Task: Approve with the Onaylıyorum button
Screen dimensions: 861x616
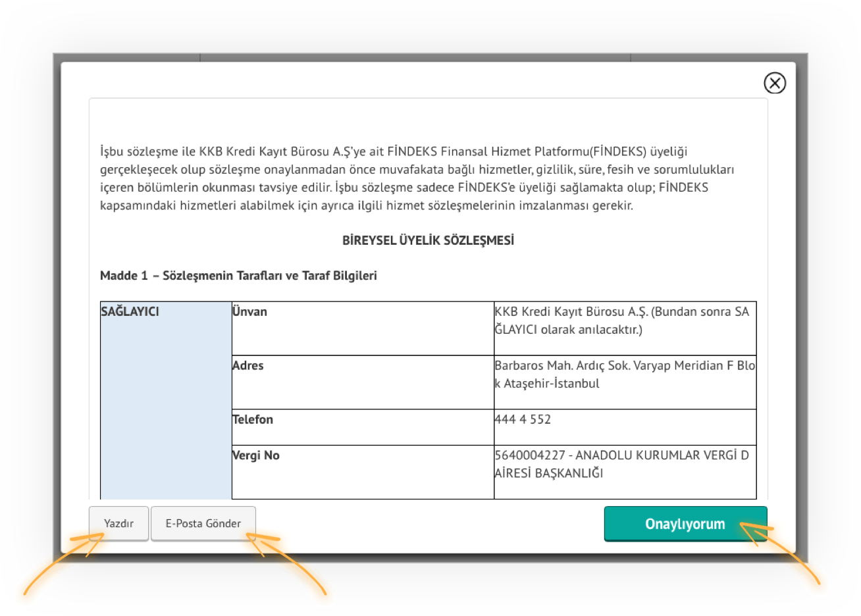Action: tap(685, 524)
